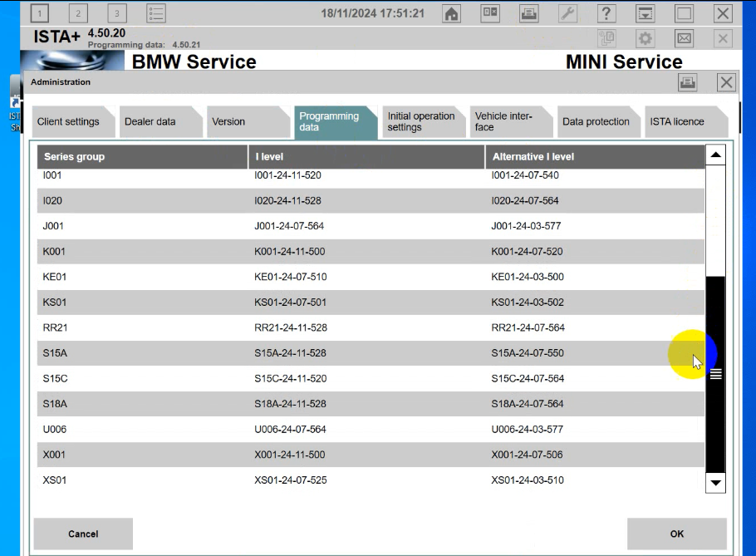Click the Cancel button
This screenshot has height=556, width=756.
[x=83, y=534]
